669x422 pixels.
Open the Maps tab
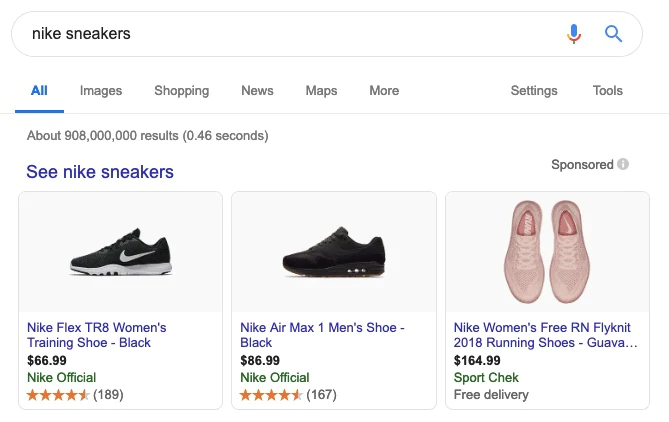321,91
